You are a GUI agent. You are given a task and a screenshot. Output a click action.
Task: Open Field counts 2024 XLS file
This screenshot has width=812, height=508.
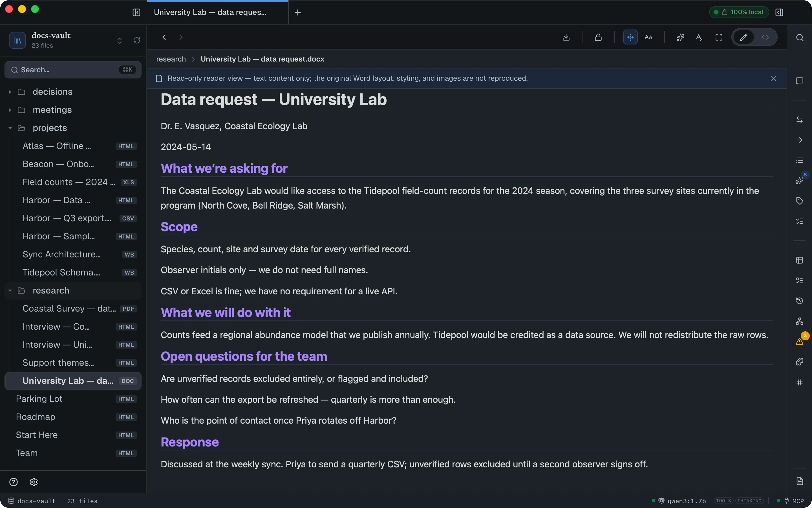pos(73,182)
